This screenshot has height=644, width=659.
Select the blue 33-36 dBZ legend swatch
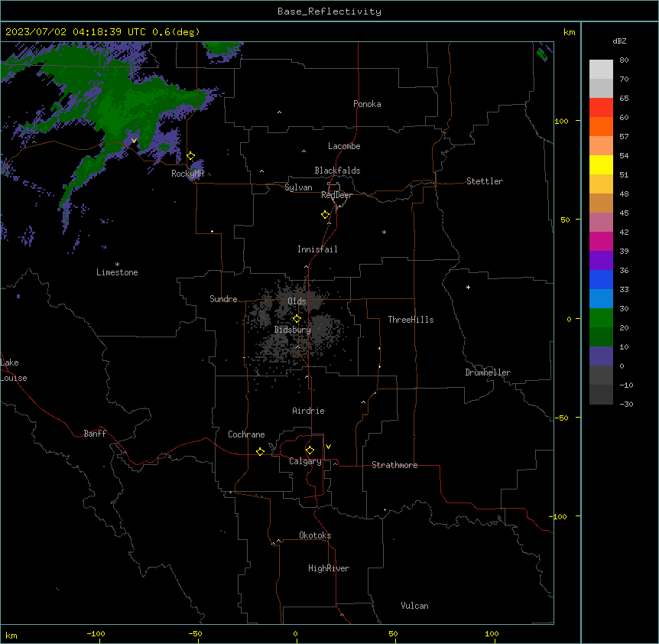601,279
